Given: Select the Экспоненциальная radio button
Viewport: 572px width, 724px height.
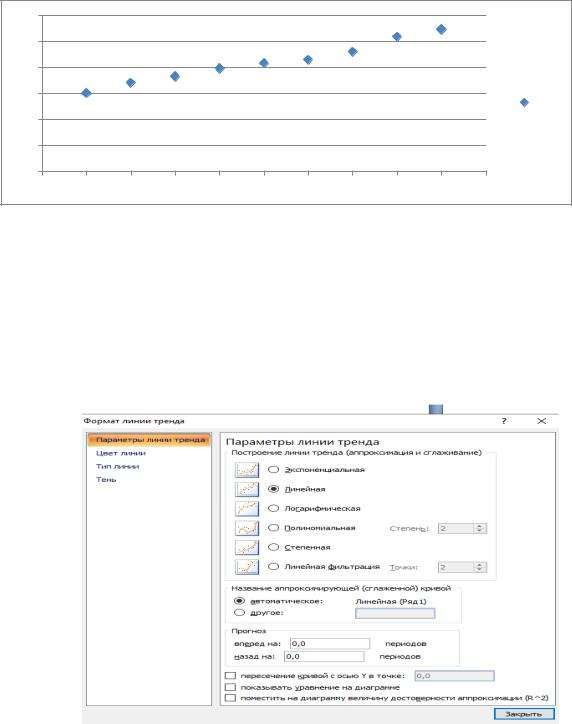Looking at the screenshot, I should [x=274, y=470].
